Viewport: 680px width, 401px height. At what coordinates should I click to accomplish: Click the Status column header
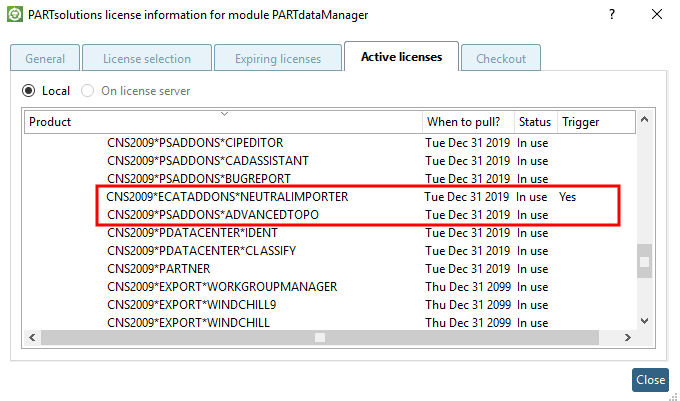[535, 122]
